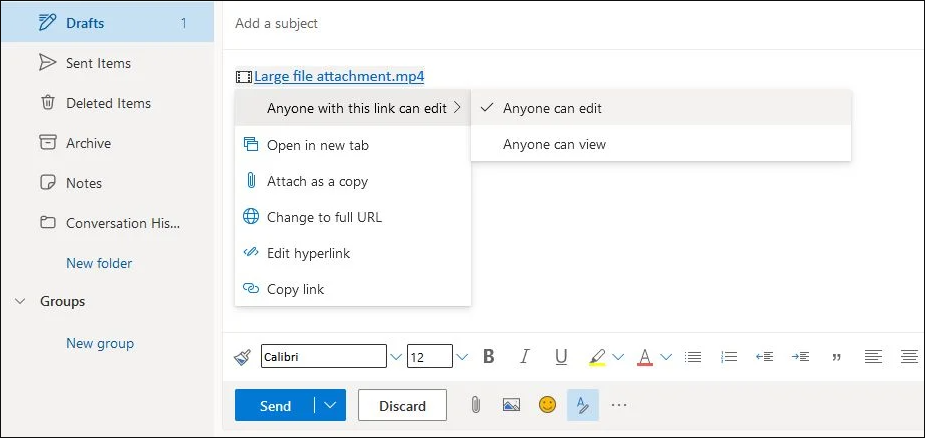
Task: Click the film icon beside the attachment
Action: point(244,77)
